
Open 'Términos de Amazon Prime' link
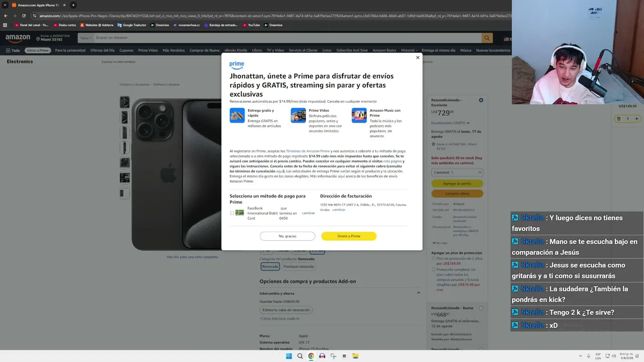coord(308,151)
